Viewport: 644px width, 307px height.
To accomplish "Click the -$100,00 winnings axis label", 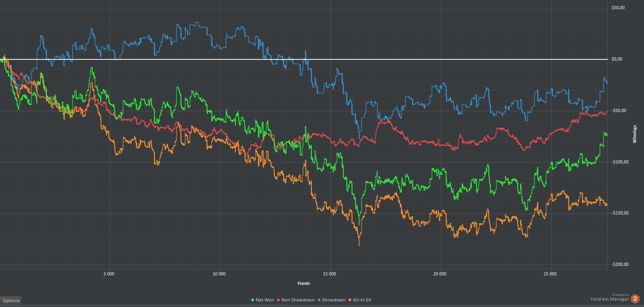I will pyautogui.click(x=619, y=162).
